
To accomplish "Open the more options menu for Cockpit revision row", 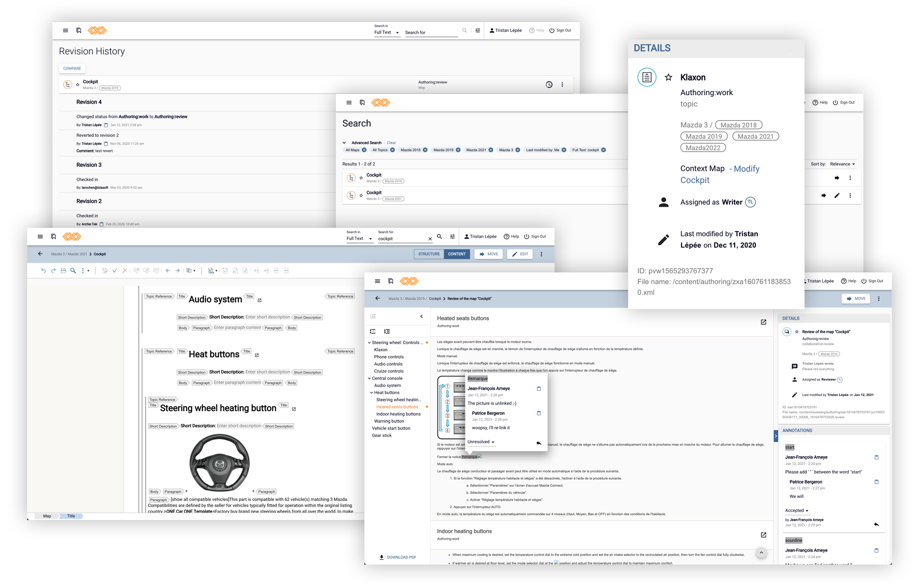I will 562,85.
